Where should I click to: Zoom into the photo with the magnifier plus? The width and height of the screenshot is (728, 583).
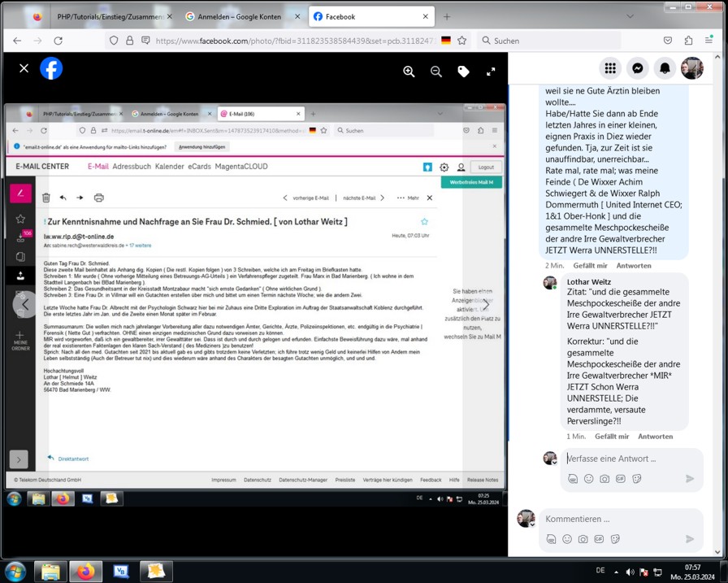[x=409, y=72]
